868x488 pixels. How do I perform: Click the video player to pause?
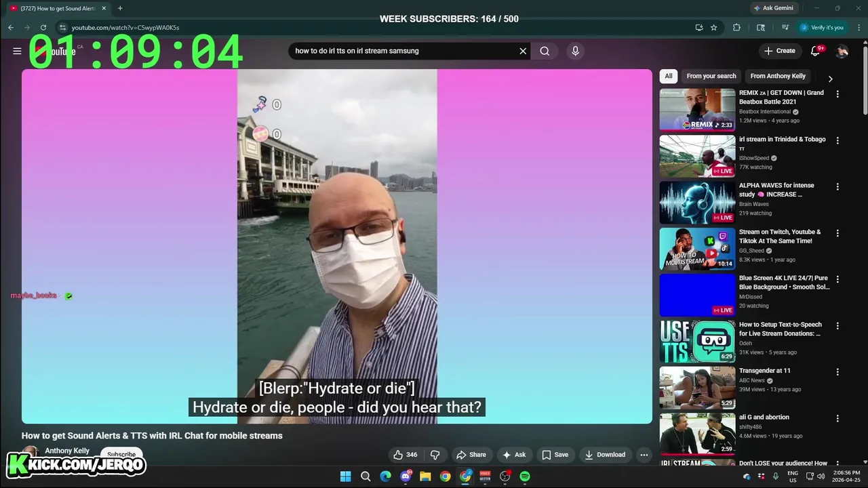coord(337,246)
